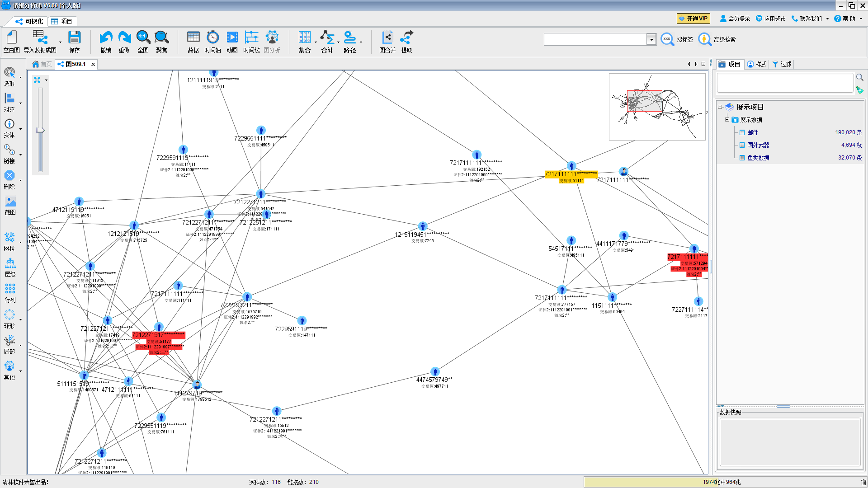Open the 合计 summation tool
Screen dimensions: 868x488
pos(327,42)
